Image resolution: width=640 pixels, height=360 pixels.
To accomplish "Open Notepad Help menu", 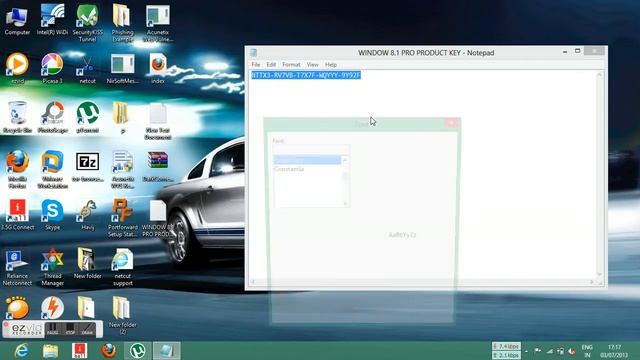I will pos(331,64).
